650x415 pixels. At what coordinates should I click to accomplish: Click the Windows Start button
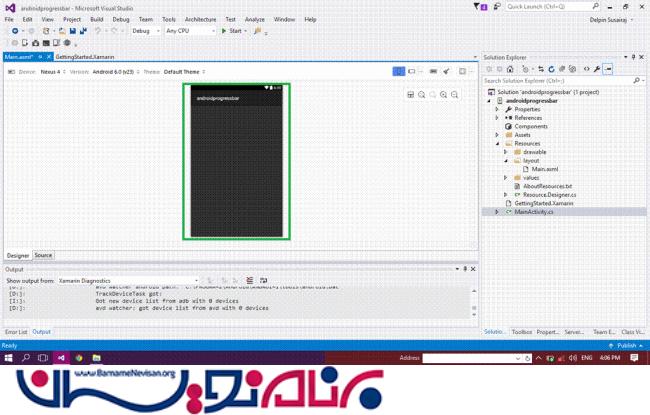tap(8, 358)
